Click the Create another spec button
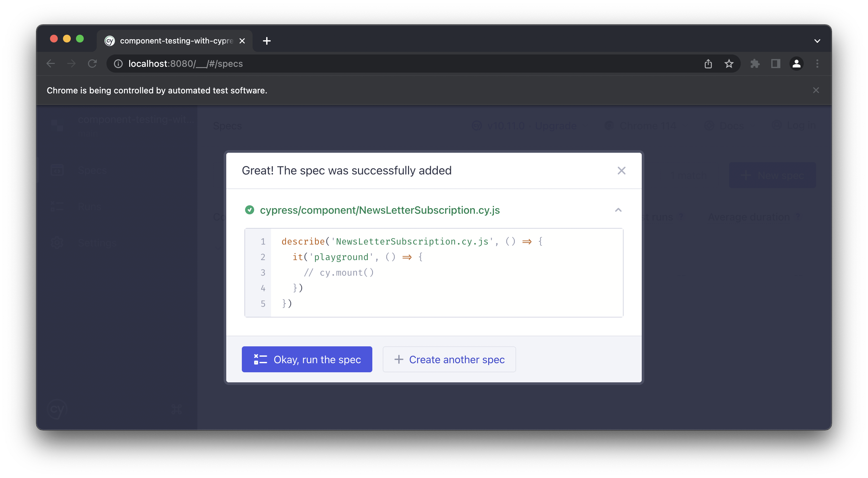The width and height of the screenshot is (868, 478). (449, 359)
